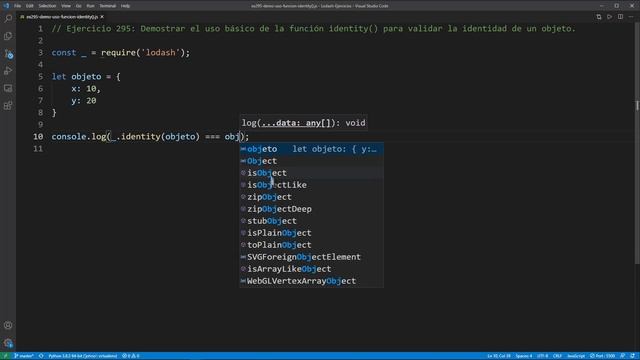Viewport: 640px width, 360px height.
Task: Open the Selection menu
Action: (x=47, y=6)
